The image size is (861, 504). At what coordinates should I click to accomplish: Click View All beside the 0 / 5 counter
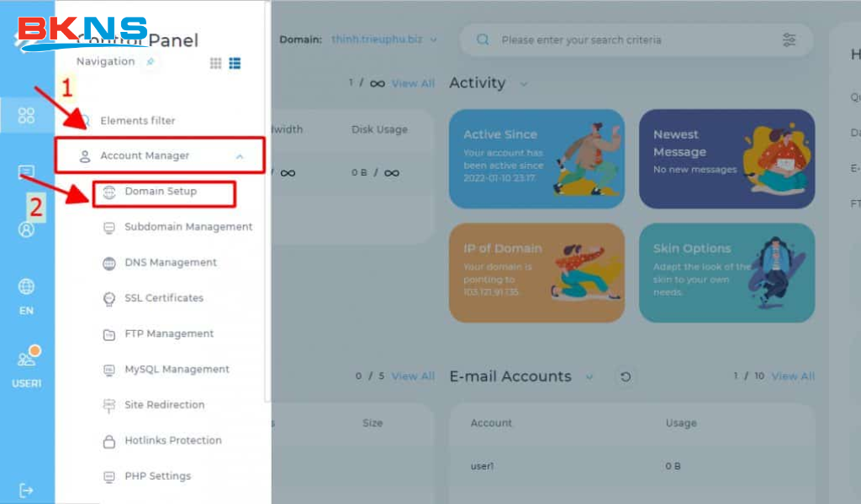tap(413, 376)
